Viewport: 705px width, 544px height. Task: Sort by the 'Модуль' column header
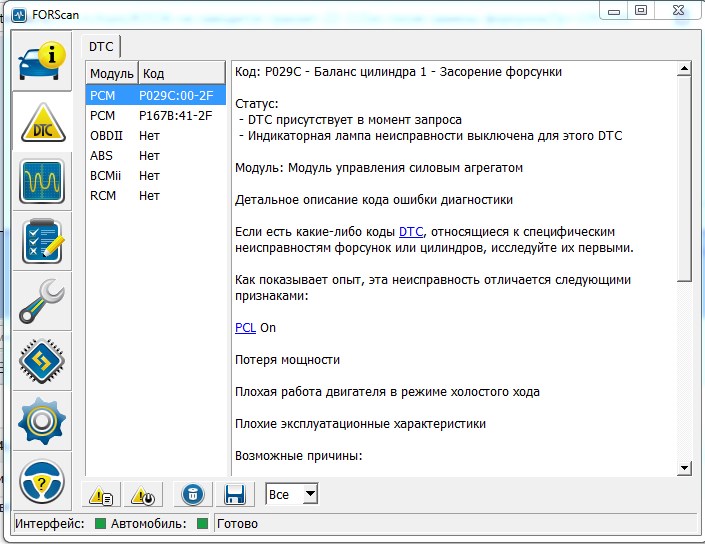(x=112, y=73)
